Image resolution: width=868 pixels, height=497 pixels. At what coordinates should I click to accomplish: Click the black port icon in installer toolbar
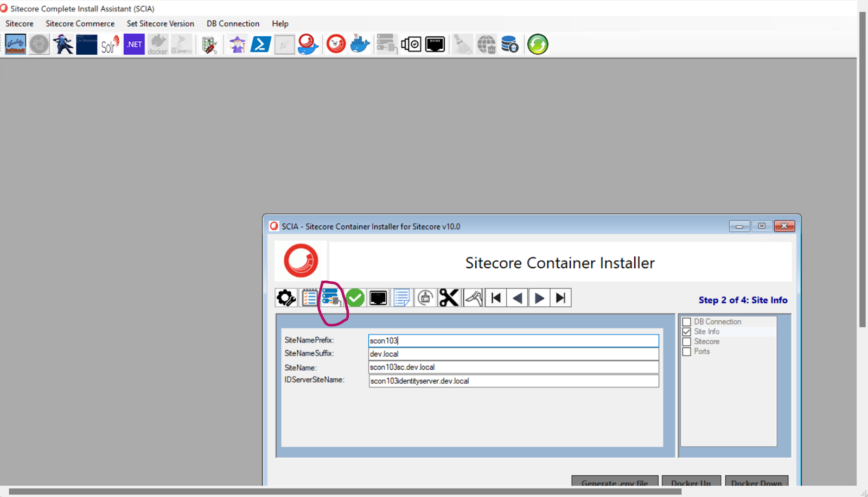pos(378,298)
